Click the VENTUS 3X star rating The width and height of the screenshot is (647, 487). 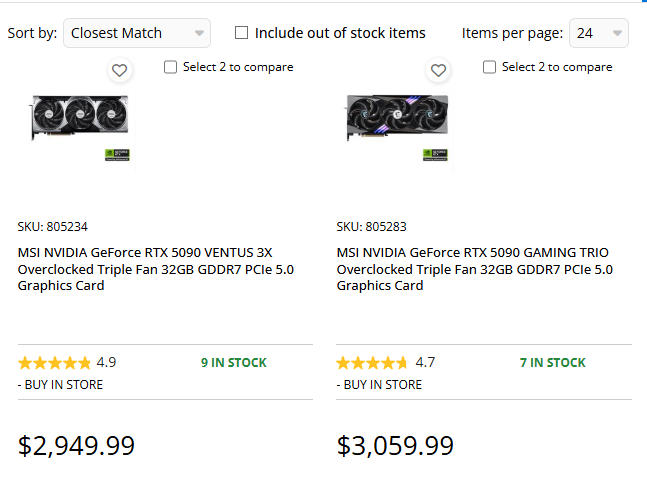[54, 363]
